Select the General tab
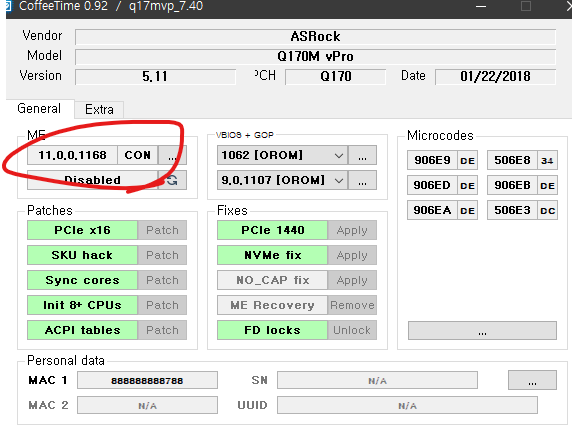The image size is (572, 433). coord(39,109)
